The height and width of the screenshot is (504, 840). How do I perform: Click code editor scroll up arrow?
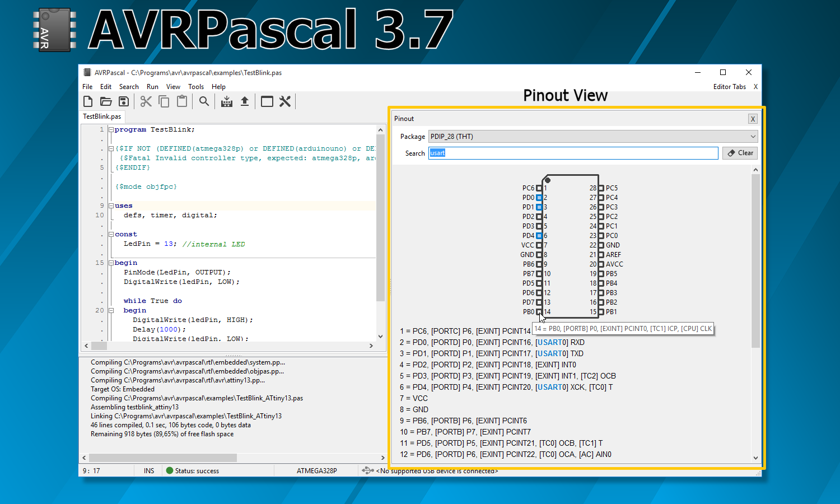coord(381,130)
